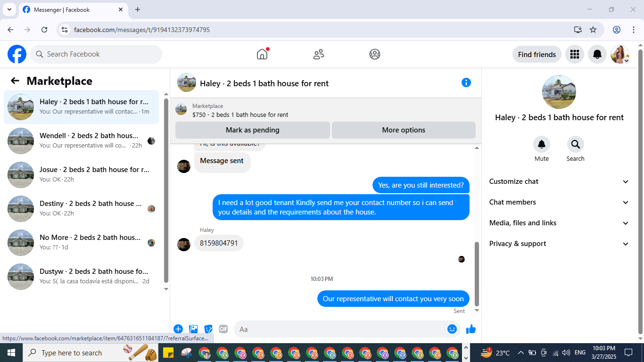Viewport: 644px width, 362px height.
Task: Click the More options button
Action: pyautogui.click(x=404, y=130)
